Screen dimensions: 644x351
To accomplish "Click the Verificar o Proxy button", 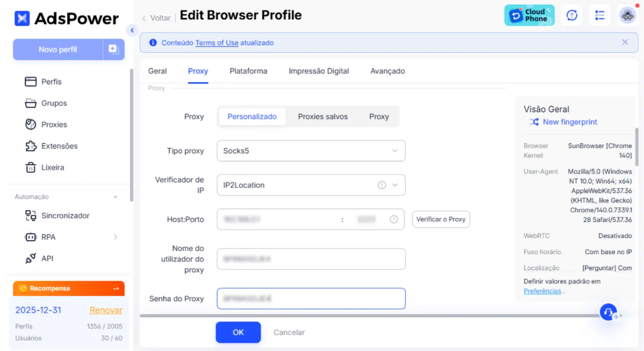I will (x=441, y=220).
